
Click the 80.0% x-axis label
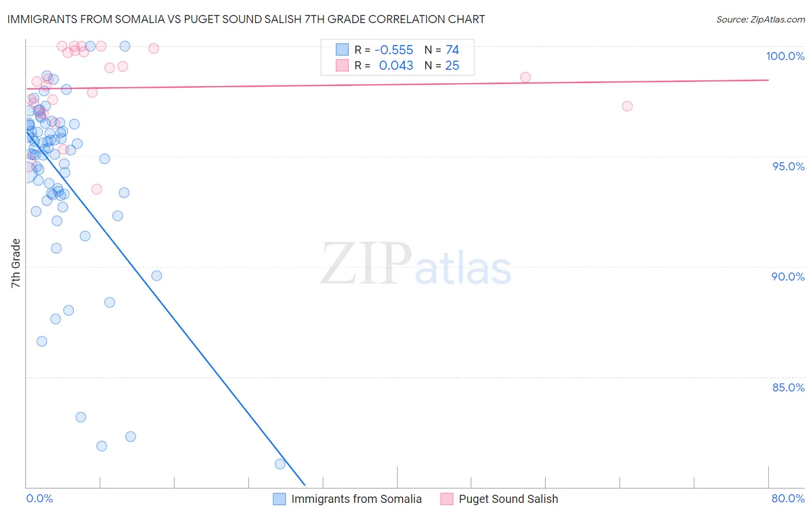pos(788,498)
